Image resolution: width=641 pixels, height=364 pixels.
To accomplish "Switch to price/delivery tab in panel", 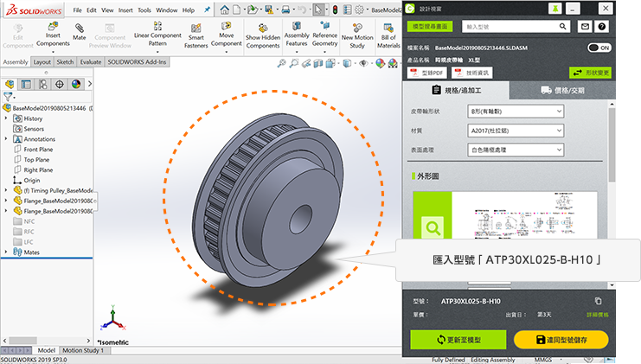I will [x=562, y=90].
